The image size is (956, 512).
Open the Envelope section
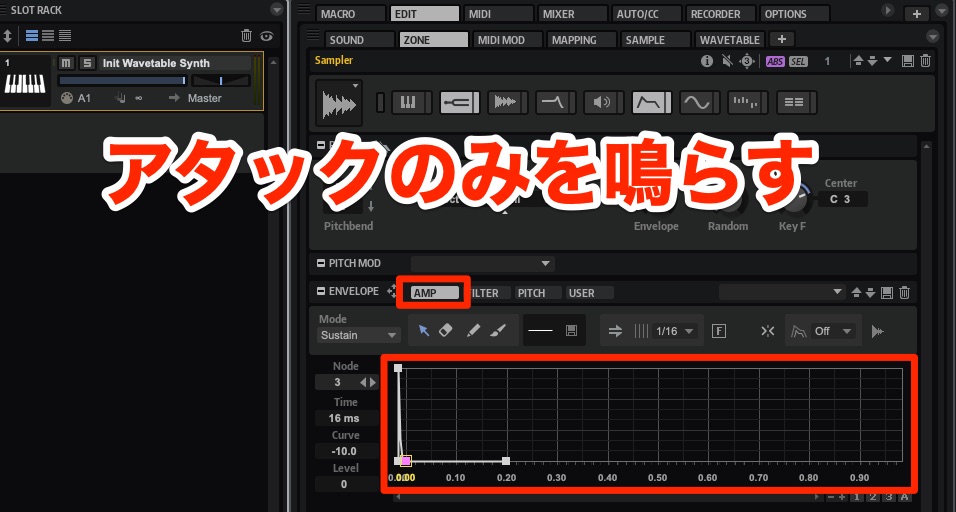click(x=651, y=102)
